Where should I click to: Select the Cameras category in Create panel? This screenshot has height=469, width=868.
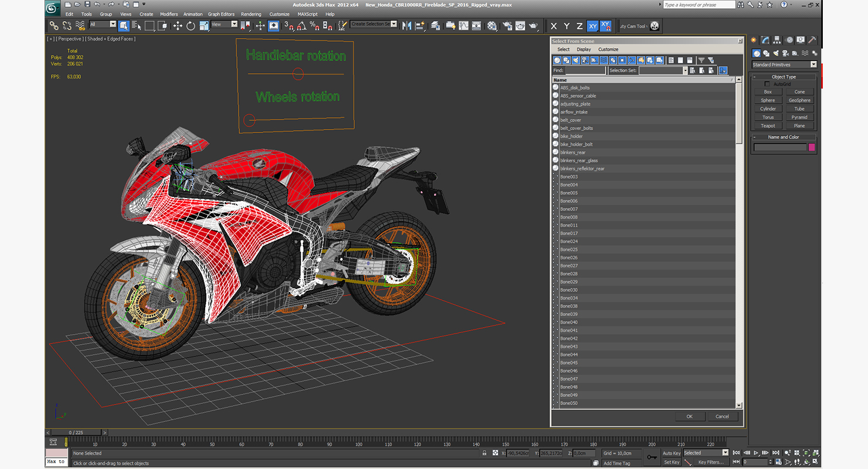point(786,53)
